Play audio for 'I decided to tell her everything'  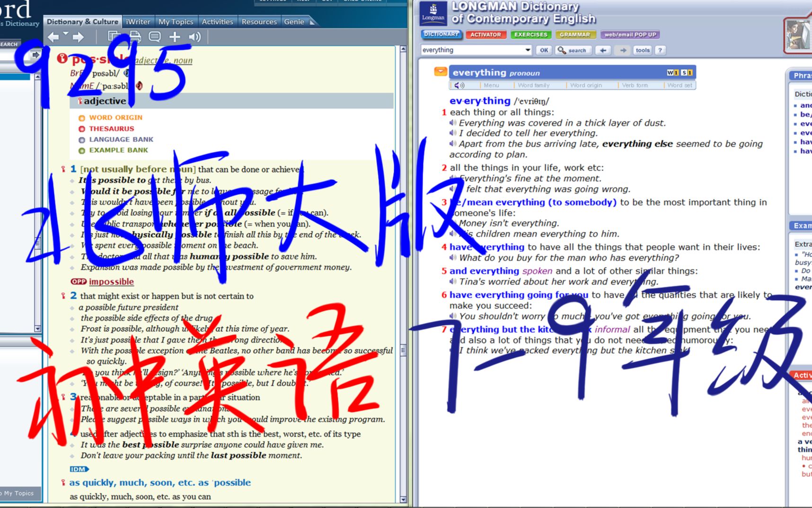point(453,134)
